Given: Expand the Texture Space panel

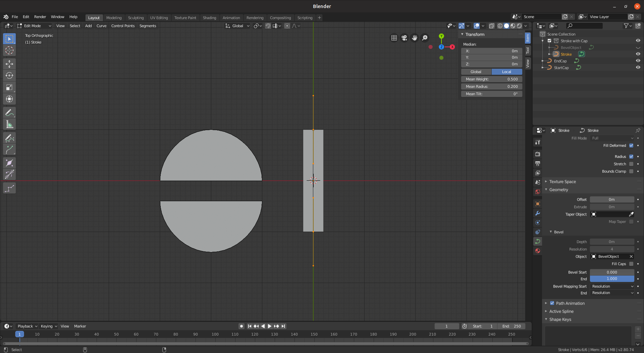Looking at the screenshot, I should click(562, 182).
